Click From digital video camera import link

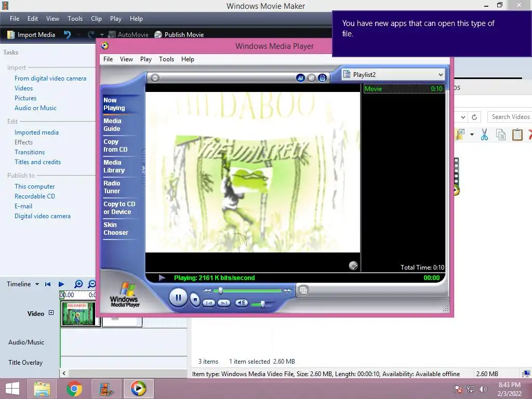point(50,78)
